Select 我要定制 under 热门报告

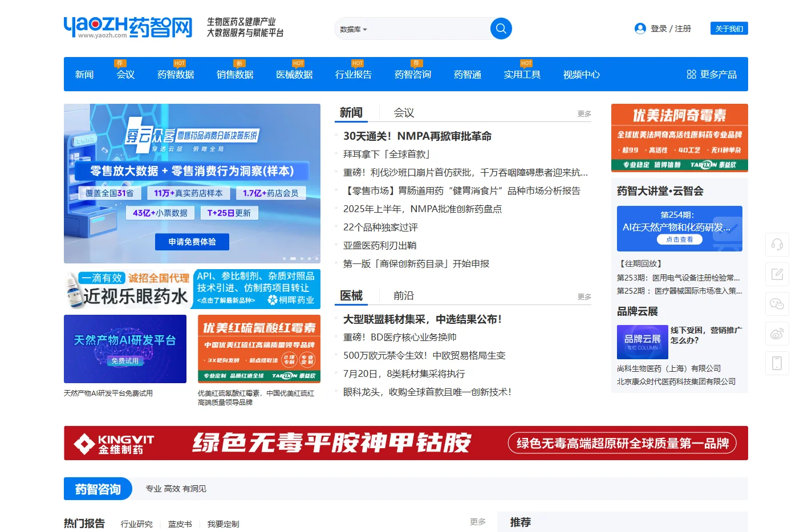pyautogui.click(x=224, y=524)
